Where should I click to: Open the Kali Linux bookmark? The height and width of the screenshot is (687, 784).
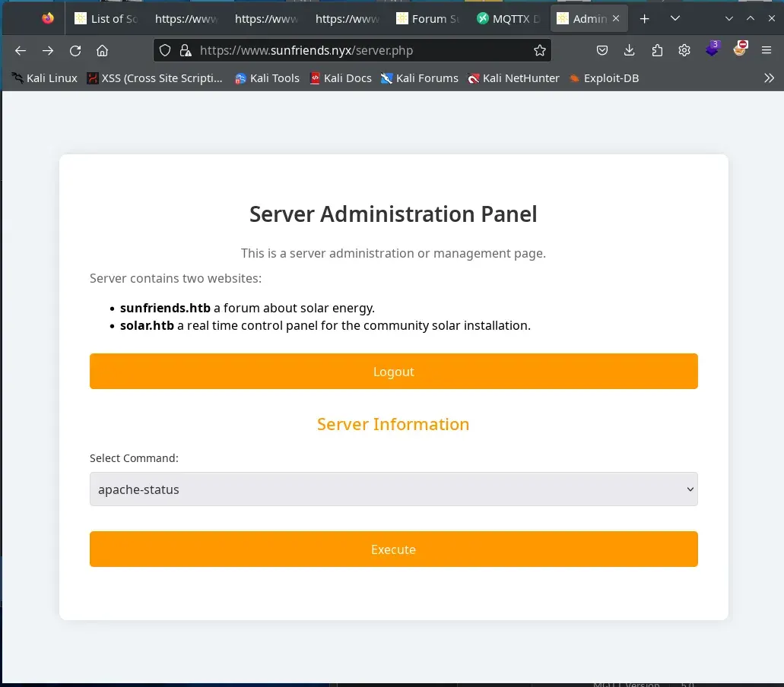[45, 78]
